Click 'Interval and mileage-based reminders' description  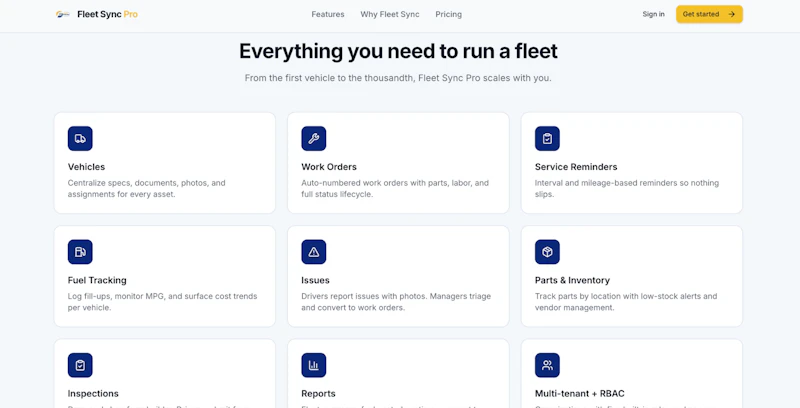click(627, 188)
